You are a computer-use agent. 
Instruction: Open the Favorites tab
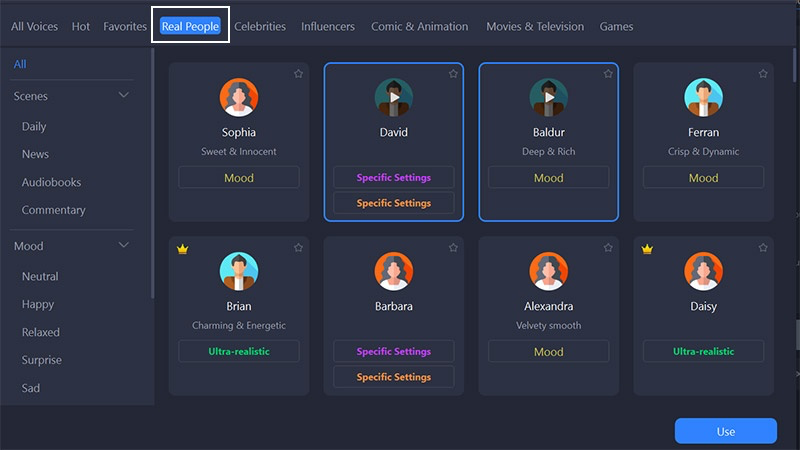pos(125,27)
